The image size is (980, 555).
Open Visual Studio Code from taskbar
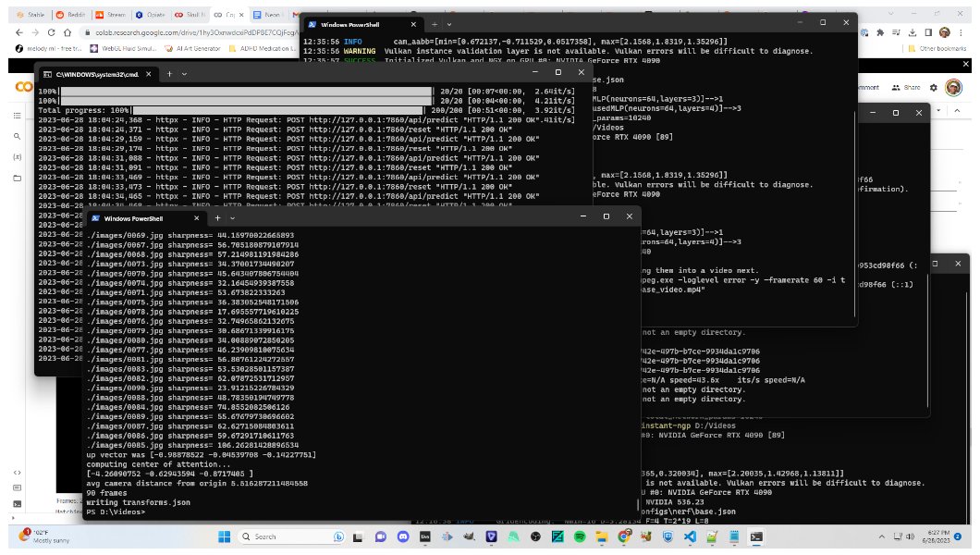[690, 536]
